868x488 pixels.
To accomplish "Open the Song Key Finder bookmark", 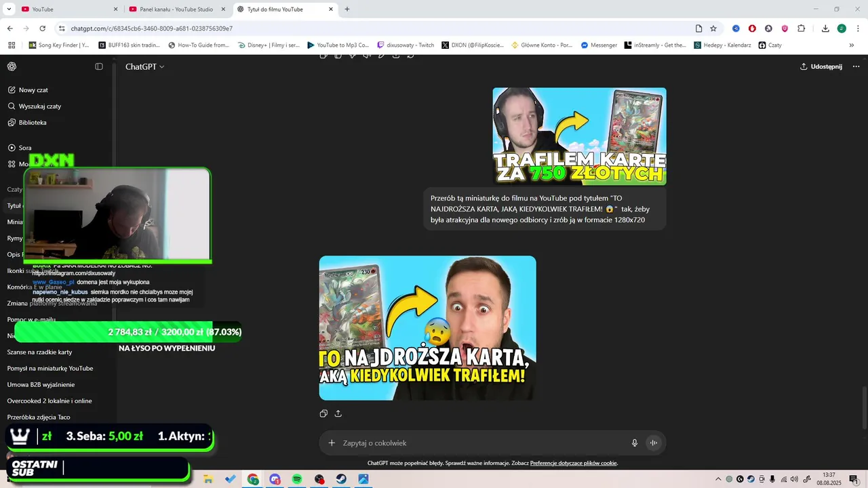I will click(59, 45).
